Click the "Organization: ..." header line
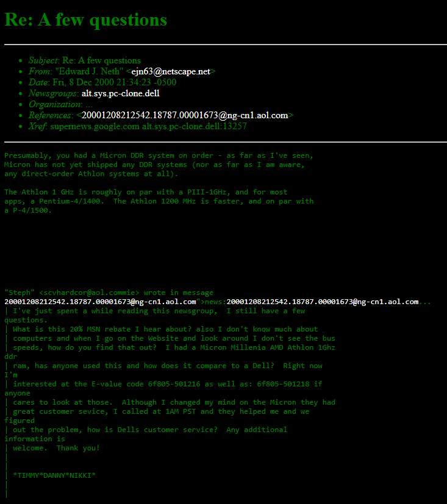Image resolution: width=447 pixels, height=504 pixels. [x=61, y=104]
